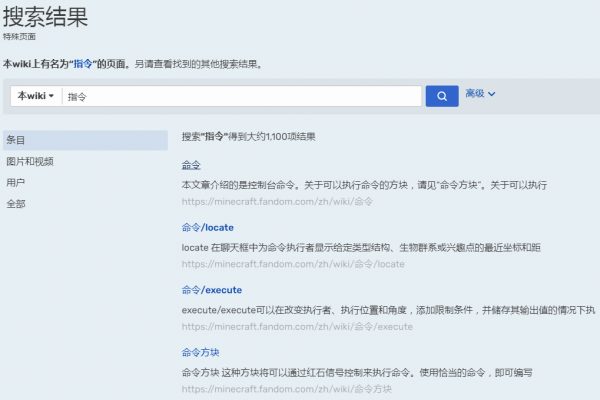Click the snippet starting 命令方块 这种方块
The width and height of the screenshot is (600, 400).
[357, 373]
